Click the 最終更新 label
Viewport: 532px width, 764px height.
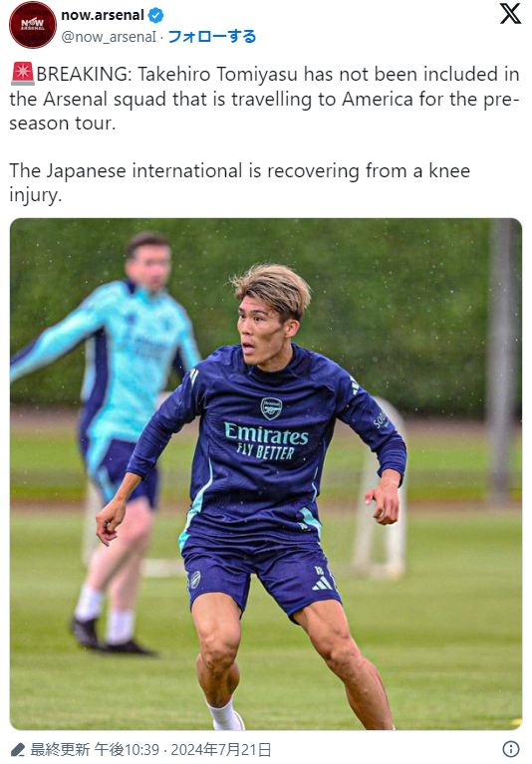60,749
